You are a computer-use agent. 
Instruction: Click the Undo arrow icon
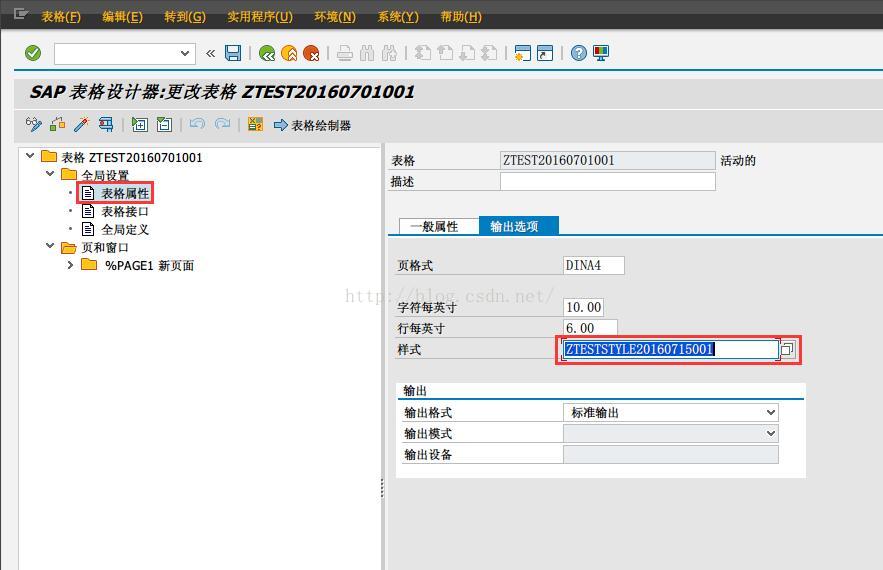tap(197, 124)
